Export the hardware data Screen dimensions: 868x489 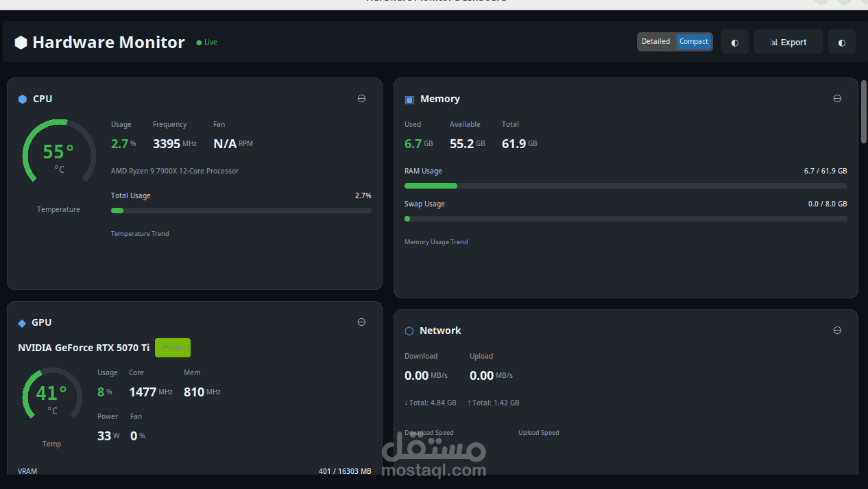[788, 43]
